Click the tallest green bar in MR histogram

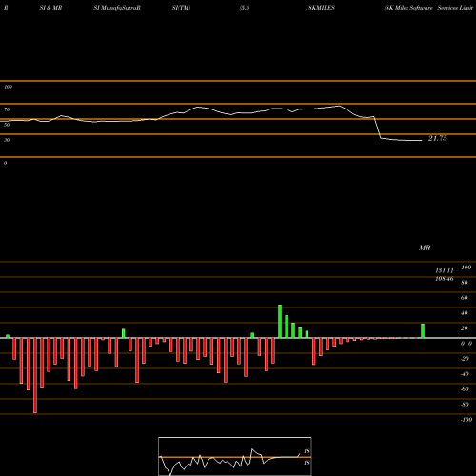click(x=280, y=322)
